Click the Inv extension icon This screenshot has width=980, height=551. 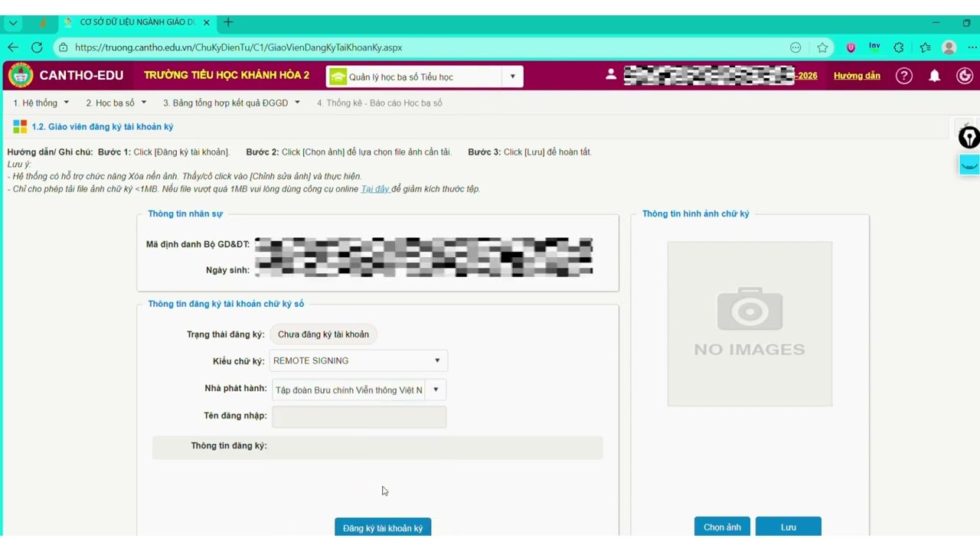[874, 47]
